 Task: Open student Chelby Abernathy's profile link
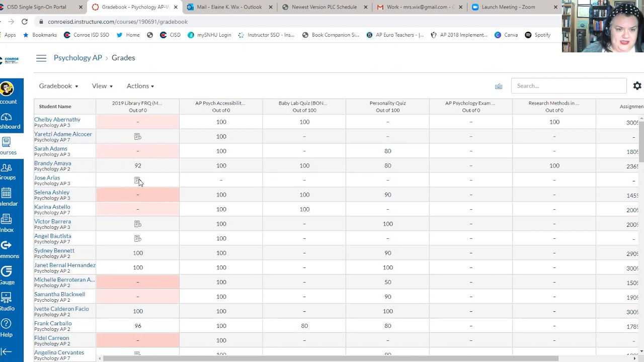coord(57,120)
